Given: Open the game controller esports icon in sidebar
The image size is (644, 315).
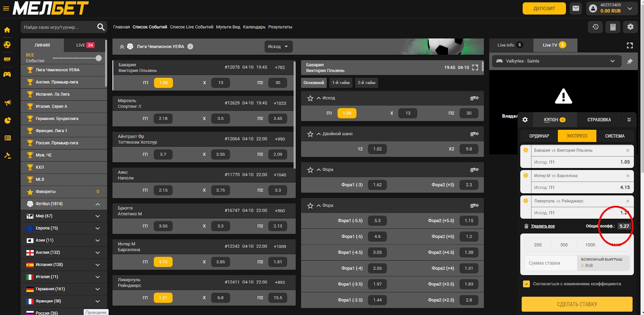Looking at the screenshot, I should (7, 75).
